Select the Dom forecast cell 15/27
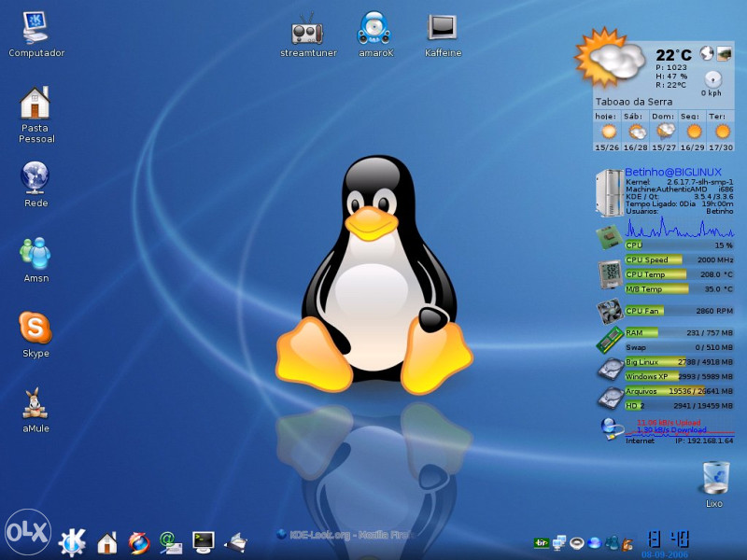Screen dimensions: 747x560 coord(664,132)
